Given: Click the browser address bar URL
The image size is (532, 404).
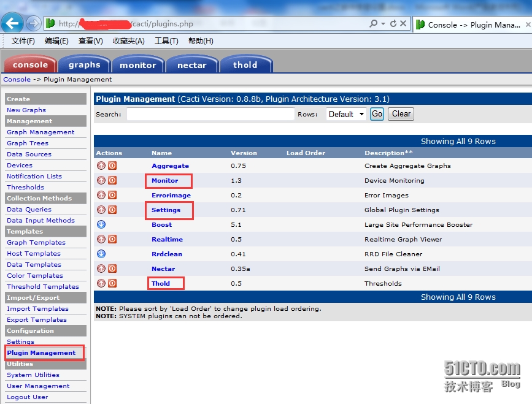Looking at the screenshot, I should pos(126,24).
